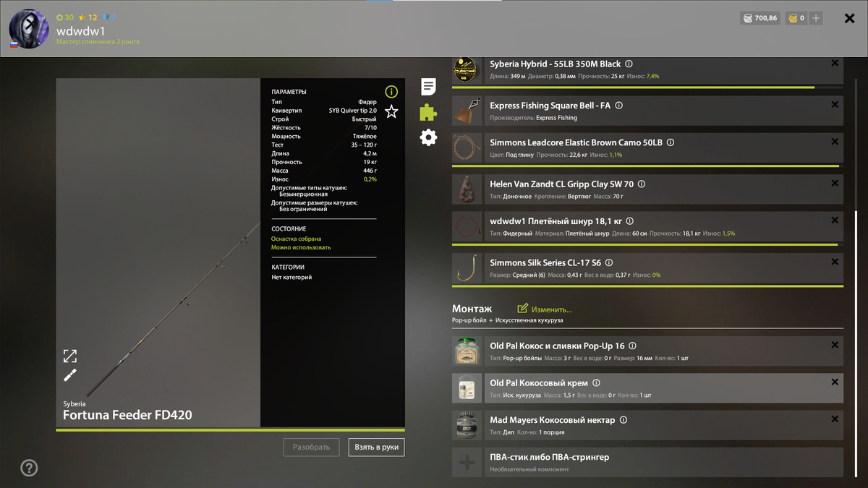Click the silver balance 700,86

click(x=760, y=18)
